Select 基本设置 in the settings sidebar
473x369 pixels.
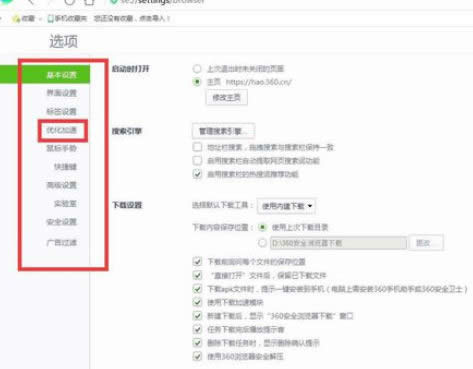(61, 75)
